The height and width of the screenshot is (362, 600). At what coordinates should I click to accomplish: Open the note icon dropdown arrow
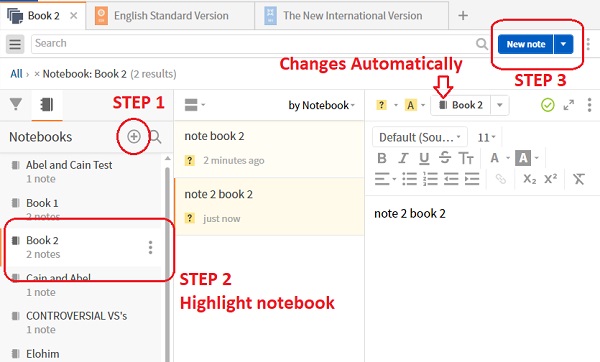coord(396,105)
